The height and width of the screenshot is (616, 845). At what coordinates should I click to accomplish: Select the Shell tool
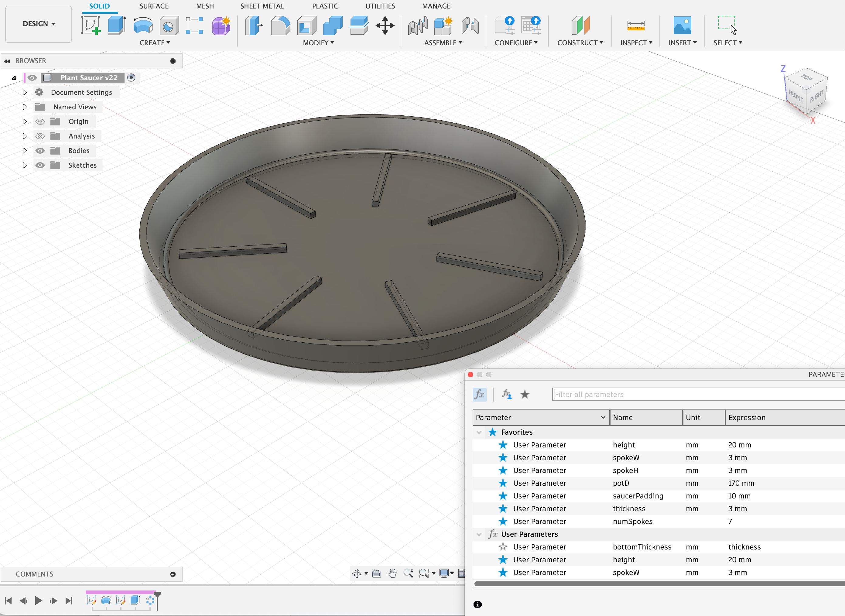click(x=306, y=26)
